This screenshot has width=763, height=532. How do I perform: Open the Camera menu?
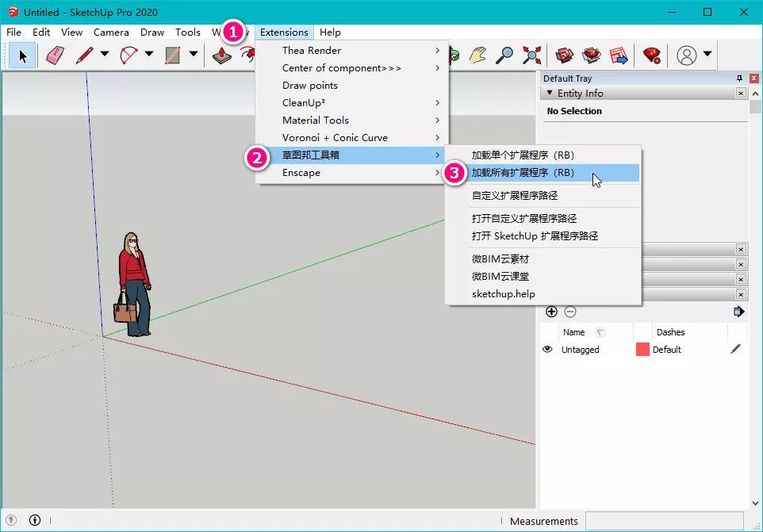pyautogui.click(x=111, y=32)
